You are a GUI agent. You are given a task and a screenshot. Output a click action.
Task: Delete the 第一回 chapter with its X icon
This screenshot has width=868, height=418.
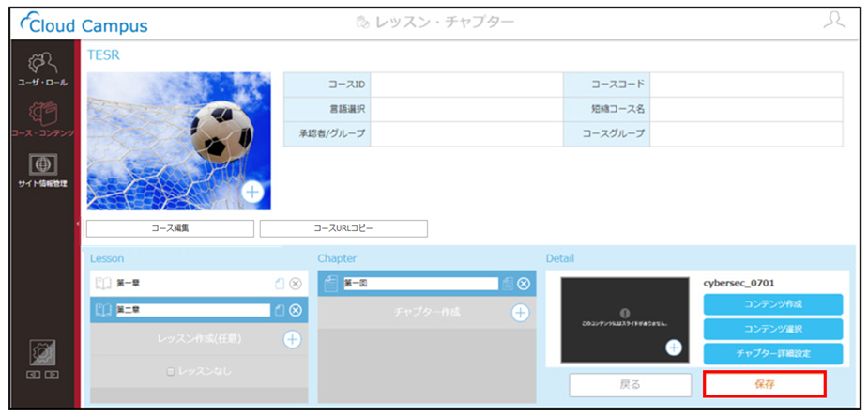coord(523,284)
